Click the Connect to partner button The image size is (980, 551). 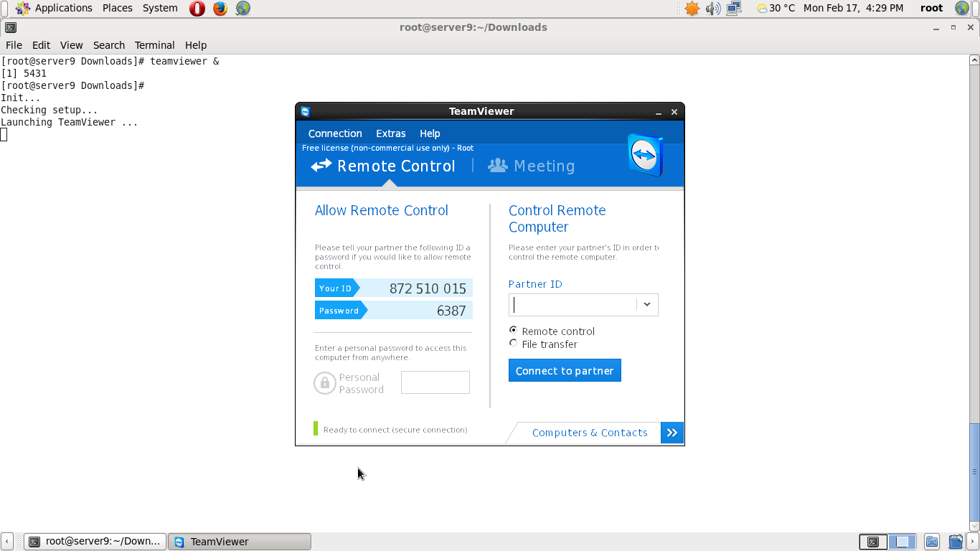565,369
